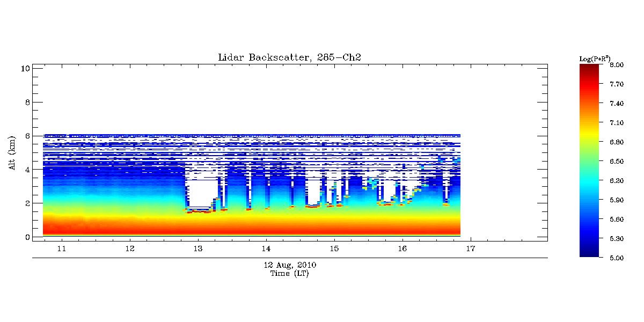Select the 'Alt (km)' y-axis label
The width and height of the screenshot is (644, 322).
[x=12, y=152]
